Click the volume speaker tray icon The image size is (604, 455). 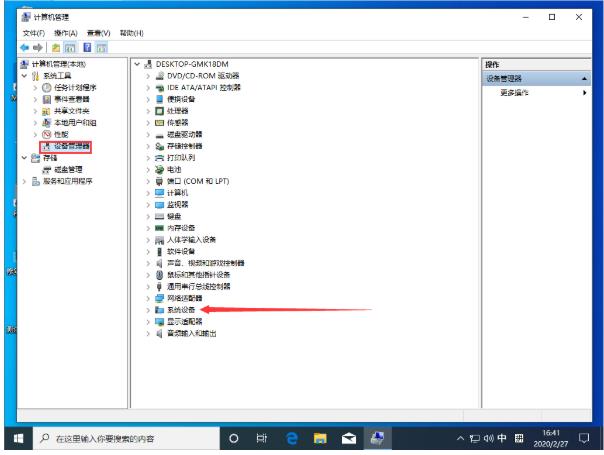pyautogui.click(x=488, y=438)
